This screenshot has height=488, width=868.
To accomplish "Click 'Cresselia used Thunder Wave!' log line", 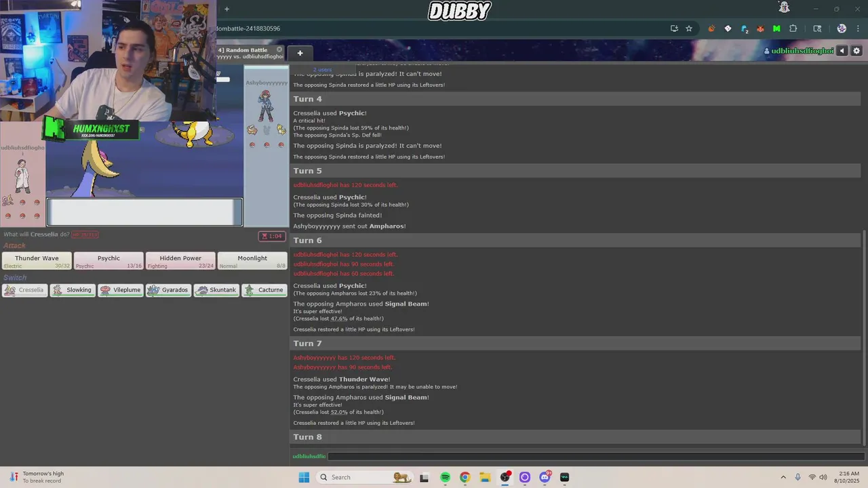I will (341, 380).
